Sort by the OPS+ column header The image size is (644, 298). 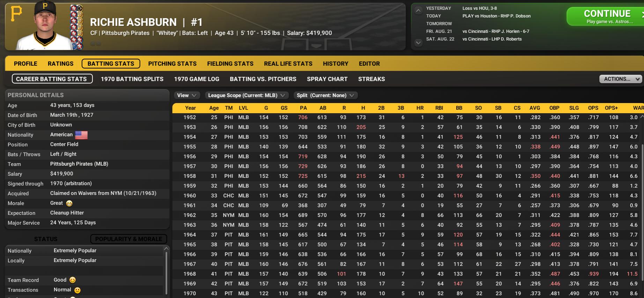tap(611, 108)
